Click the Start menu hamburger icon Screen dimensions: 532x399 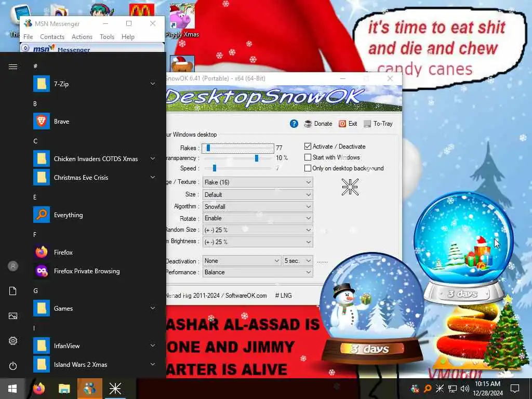tap(13, 66)
